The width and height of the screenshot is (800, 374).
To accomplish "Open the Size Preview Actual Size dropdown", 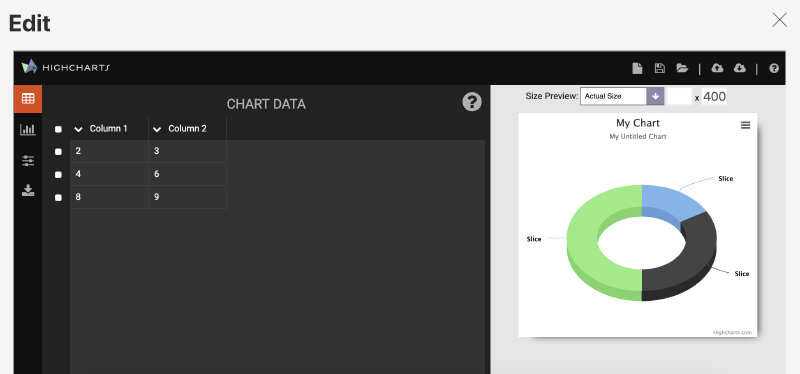I will tap(622, 96).
